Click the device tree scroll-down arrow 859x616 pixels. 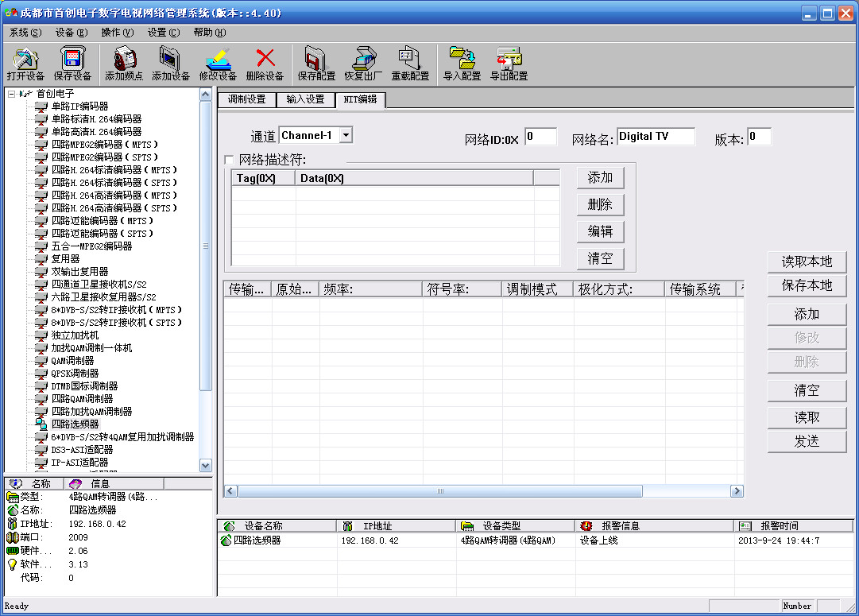coord(206,466)
